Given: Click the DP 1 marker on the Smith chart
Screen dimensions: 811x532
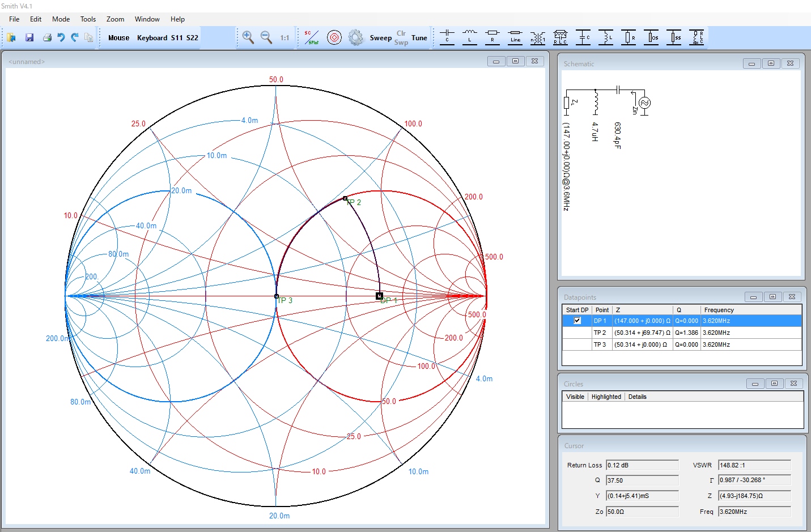Looking at the screenshot, I should (x=379, y=296).
